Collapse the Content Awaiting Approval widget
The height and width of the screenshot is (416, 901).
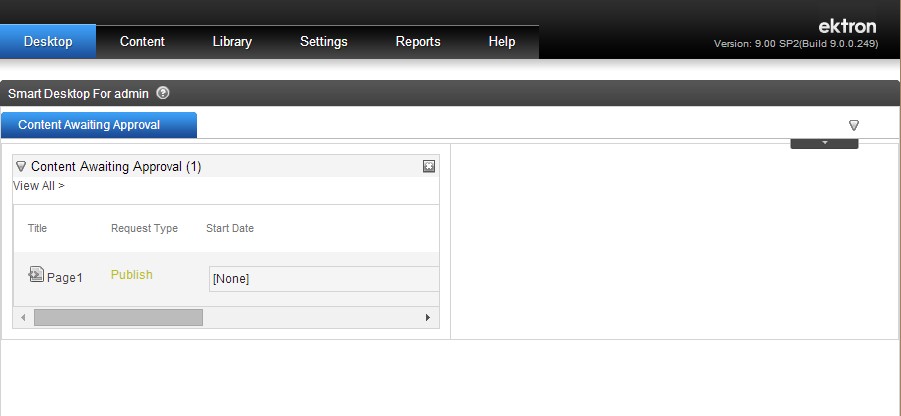click(21, 167)
